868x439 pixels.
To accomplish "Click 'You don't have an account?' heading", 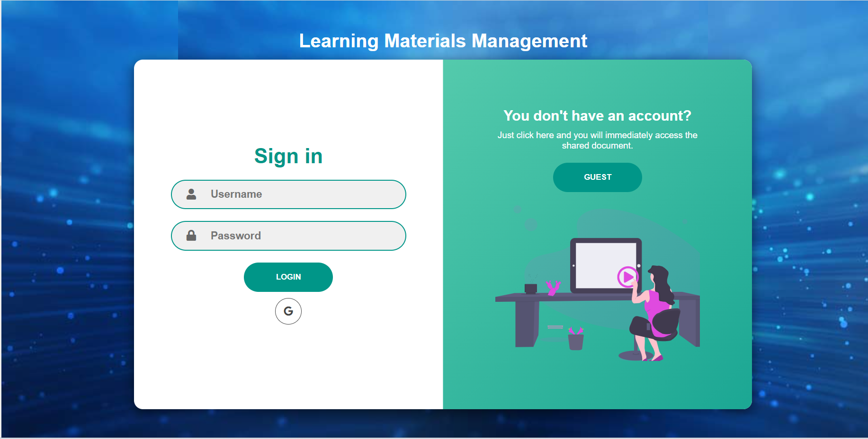I will (x=597, y=115).
